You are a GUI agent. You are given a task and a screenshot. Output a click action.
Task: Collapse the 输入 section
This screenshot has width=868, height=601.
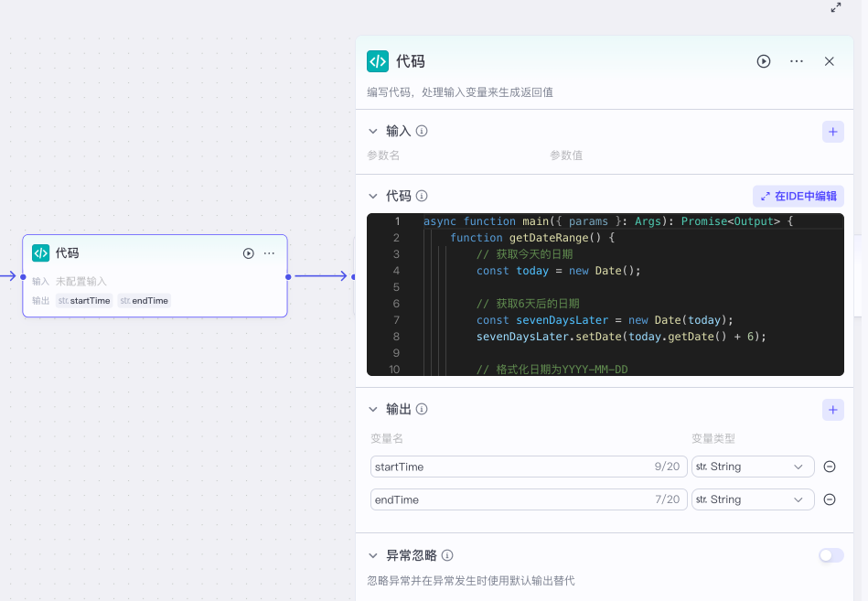coord(373,132)
